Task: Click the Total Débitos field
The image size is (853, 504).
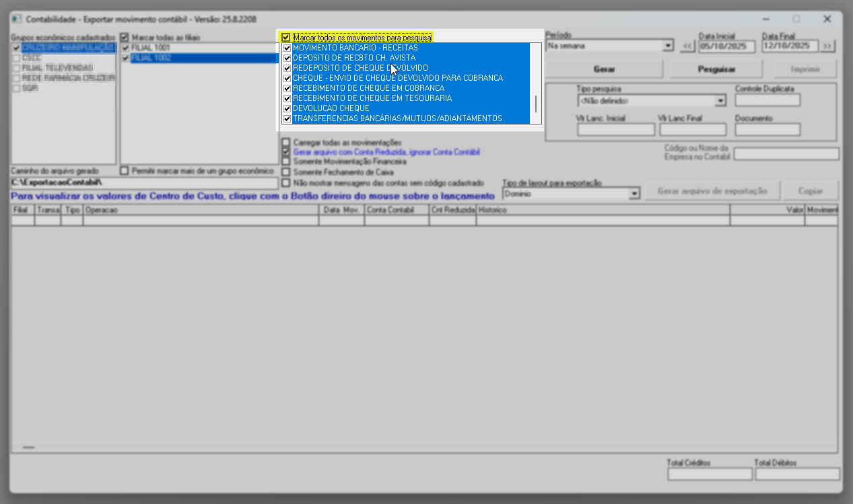Action: (797, 474)
